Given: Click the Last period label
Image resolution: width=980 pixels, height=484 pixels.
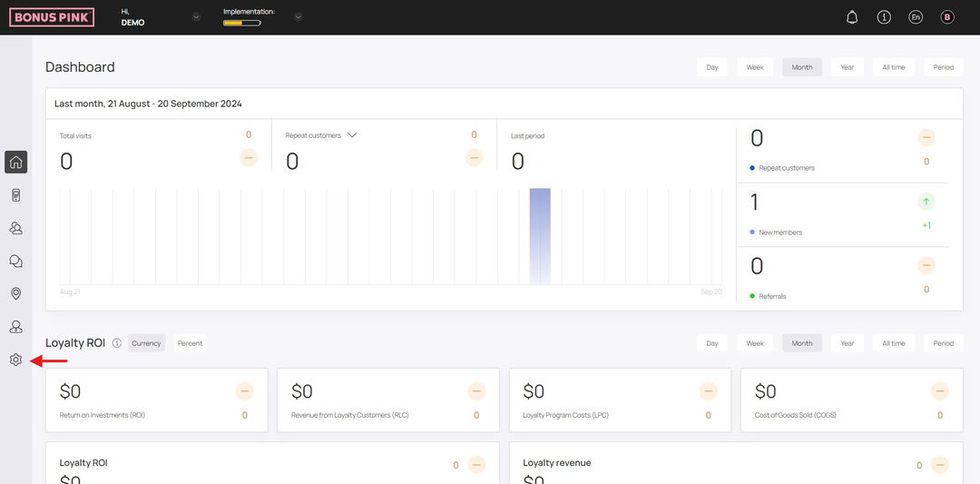Looking at the screenshot, I should click(x=527, y=135).
